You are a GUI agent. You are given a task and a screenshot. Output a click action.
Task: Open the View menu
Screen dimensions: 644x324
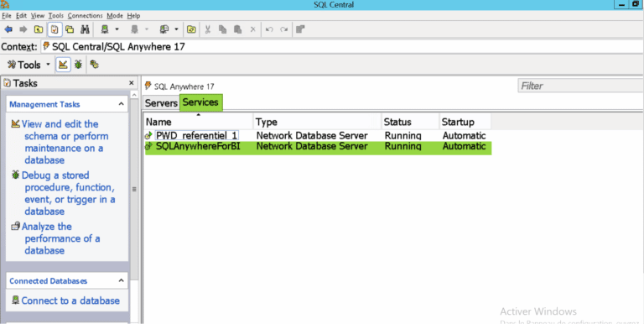[38, 16]
